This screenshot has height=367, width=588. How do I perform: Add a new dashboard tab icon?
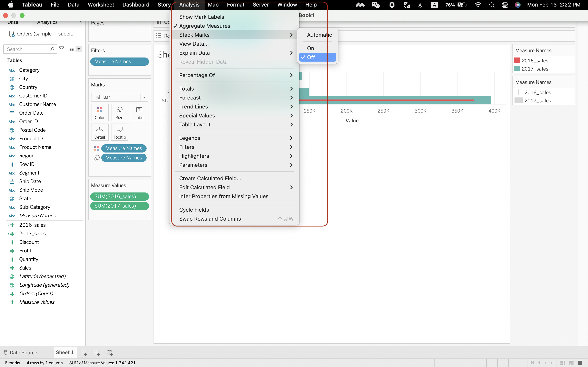point(97,353)
